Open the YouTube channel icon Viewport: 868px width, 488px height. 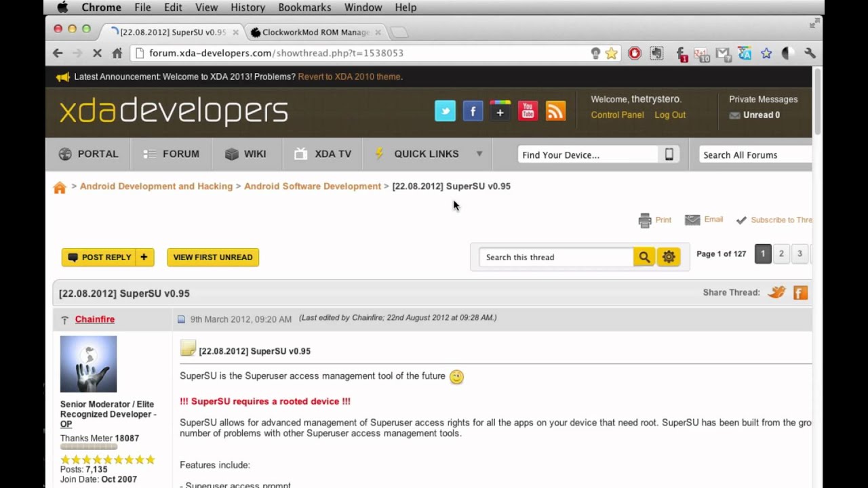coord(528,111)
